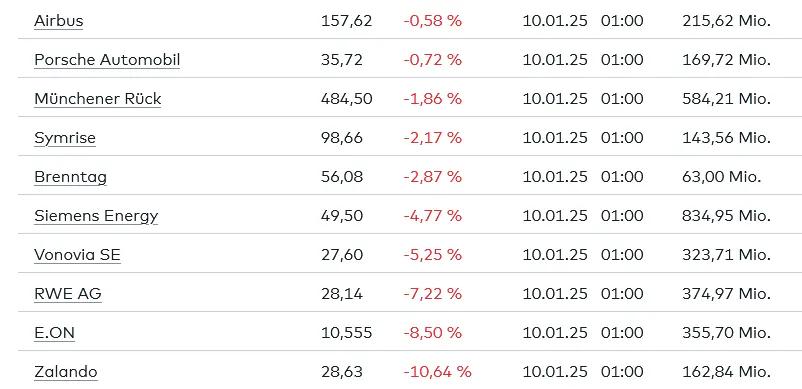The height and width of the screenshot is (389, 802).
Task: Open the Siemens Energy link
Action: 96,216
